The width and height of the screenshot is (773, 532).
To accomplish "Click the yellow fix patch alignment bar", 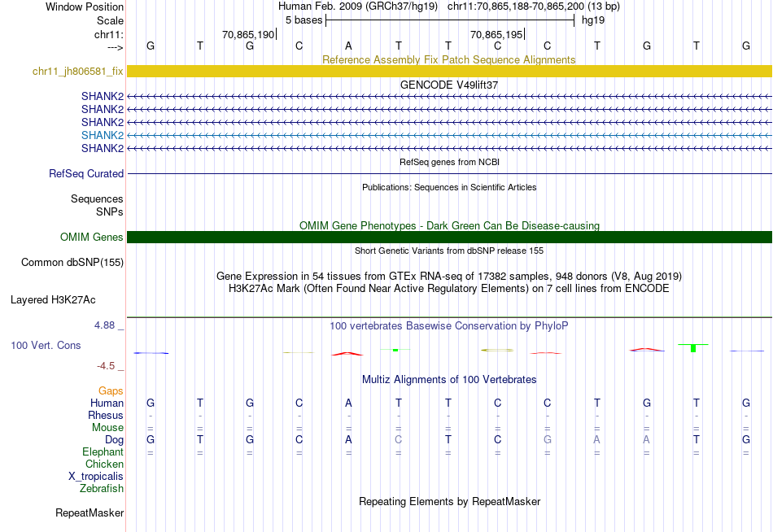I will click(449, 71).
